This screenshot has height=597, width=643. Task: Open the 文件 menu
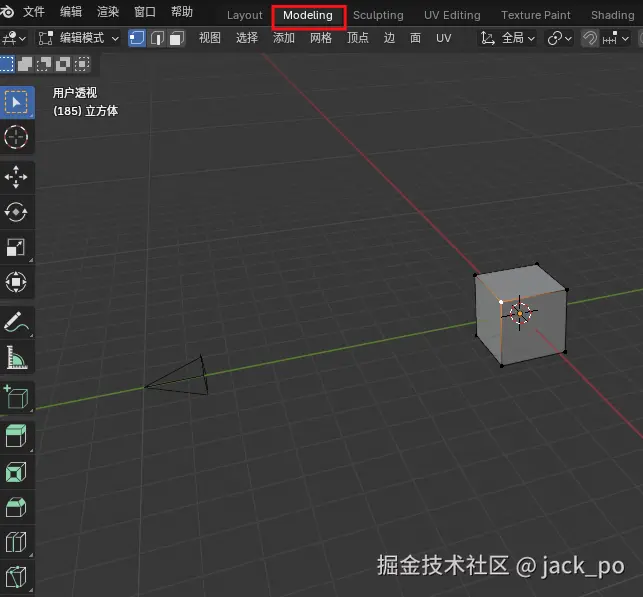[34, 11]
